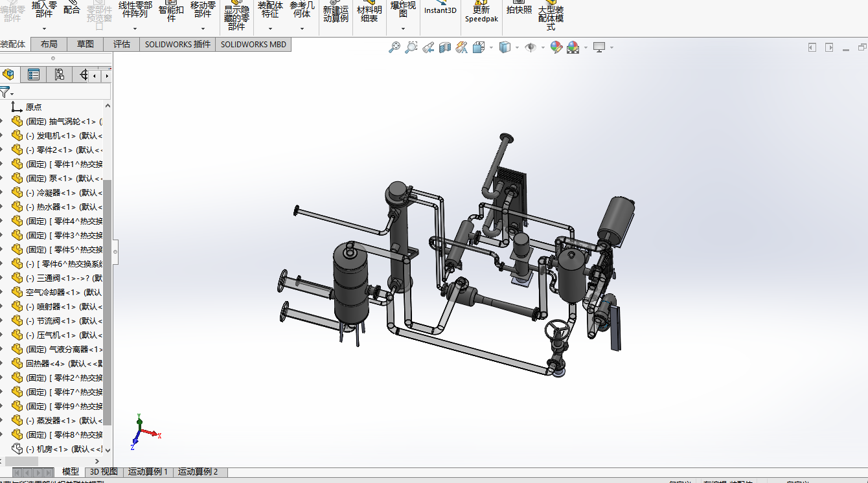Select the Zoom to Area tool
Screen dimensions: 868x483
pyautogui.click(x=411, y=47)
